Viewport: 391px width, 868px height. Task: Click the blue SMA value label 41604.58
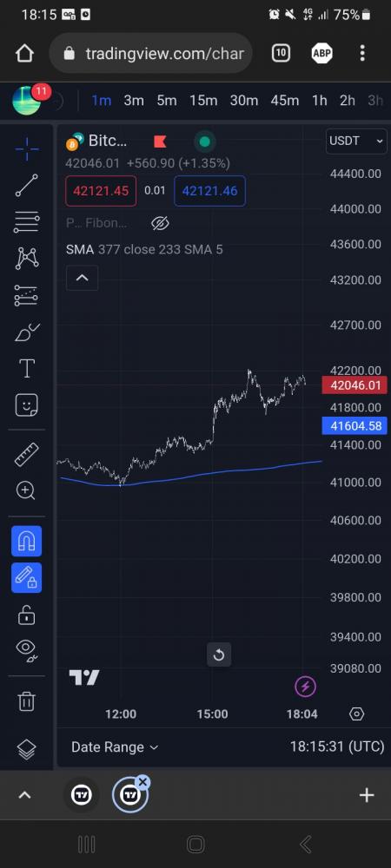[x=355, y=425]
